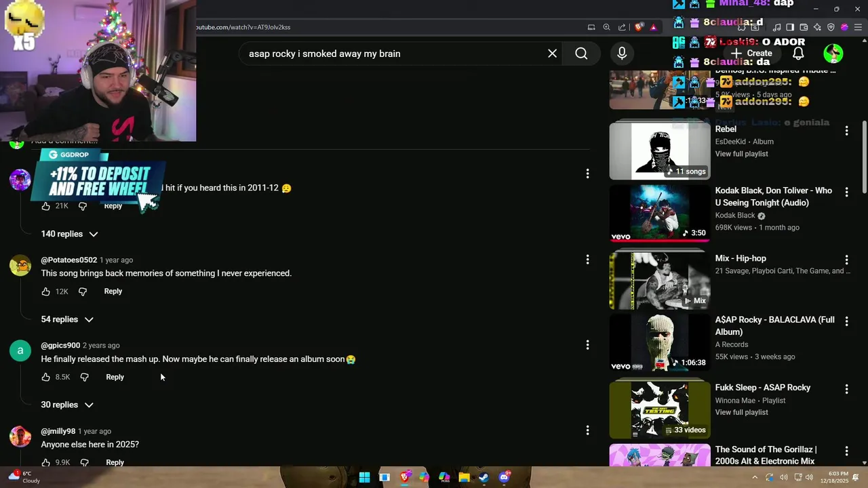Open @jmilly98 channel link
The width and height of the screenshot is (868, 488).
(x=58, y=431)
